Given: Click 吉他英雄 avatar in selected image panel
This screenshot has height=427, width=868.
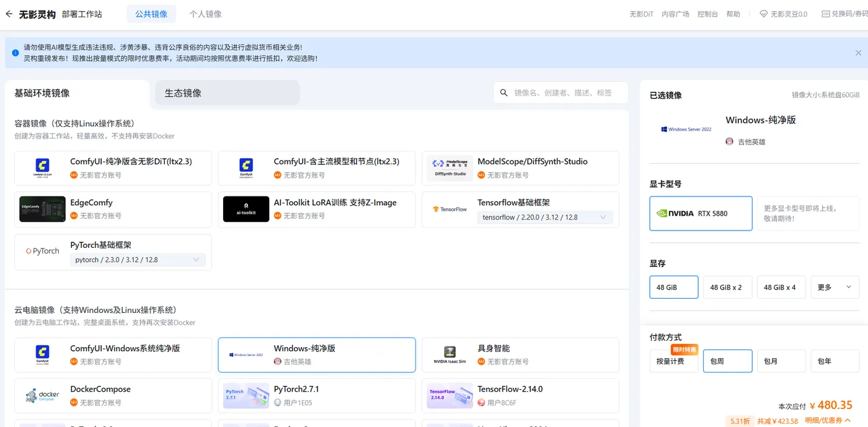Looking at the screenshot, I should (x=730, y=141).
